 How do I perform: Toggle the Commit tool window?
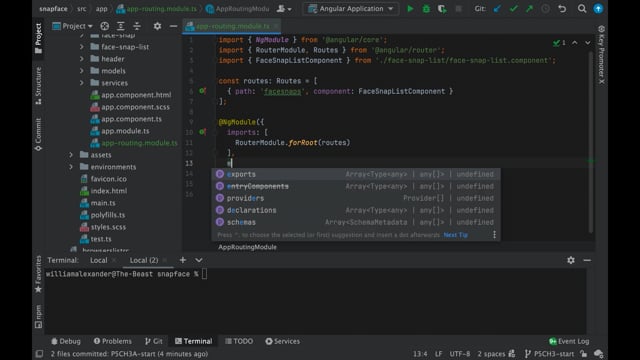(x=38, y=135)
